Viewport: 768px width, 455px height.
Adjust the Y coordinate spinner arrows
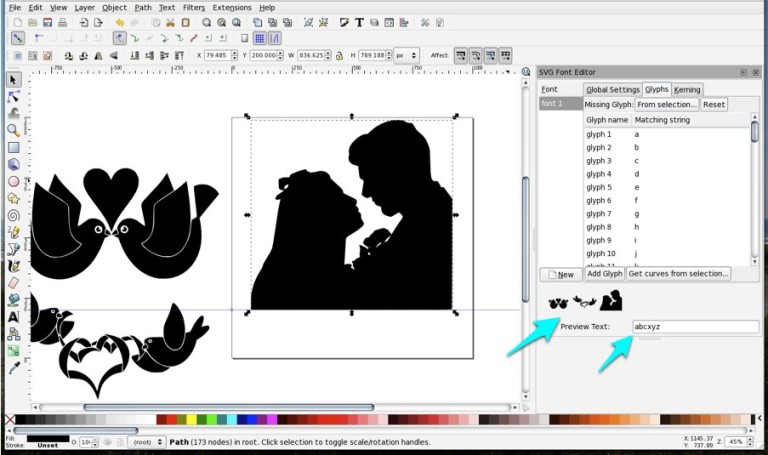280,55
